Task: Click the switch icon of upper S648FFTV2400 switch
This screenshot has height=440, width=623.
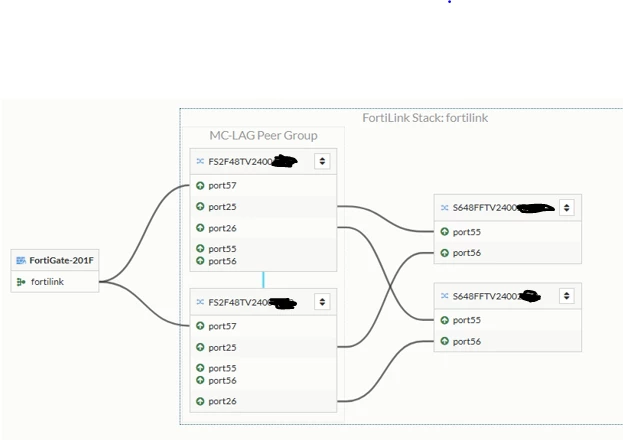Action: pos(445,207)
